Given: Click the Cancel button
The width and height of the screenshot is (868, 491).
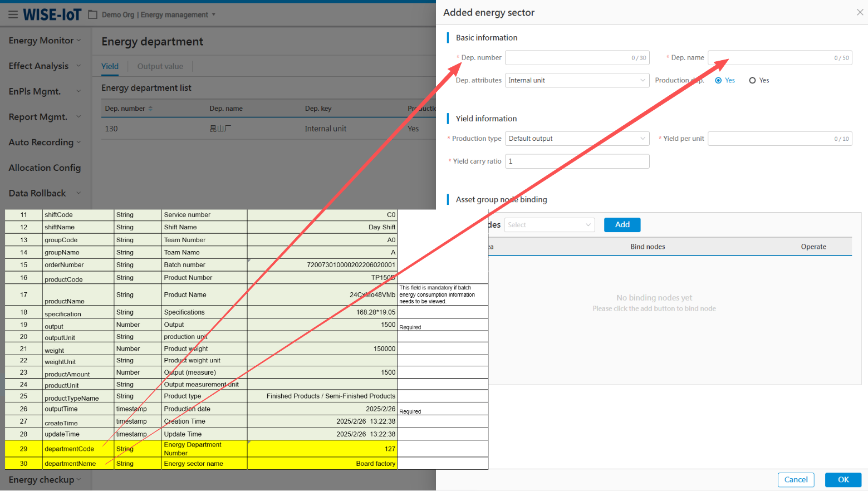Looking at the screenshot, I should tap(796, 480).
